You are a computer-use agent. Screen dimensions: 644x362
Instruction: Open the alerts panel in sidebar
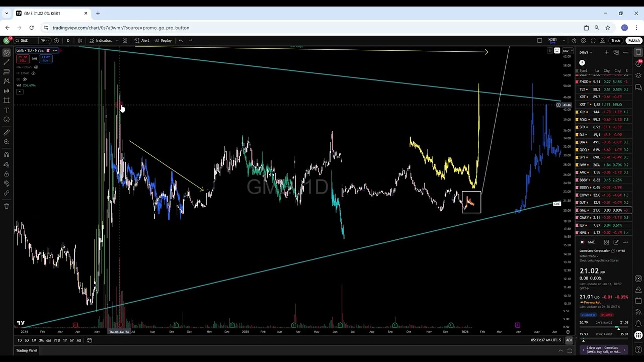click(638, 64)
